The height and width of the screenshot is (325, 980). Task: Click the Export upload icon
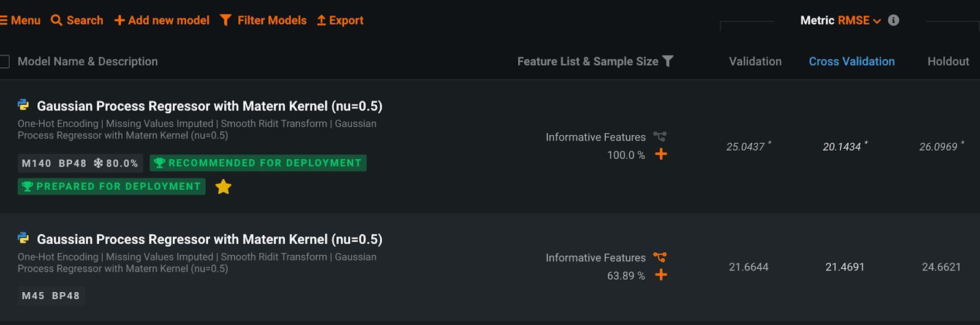pyautogui.click(x=322, y=20)
